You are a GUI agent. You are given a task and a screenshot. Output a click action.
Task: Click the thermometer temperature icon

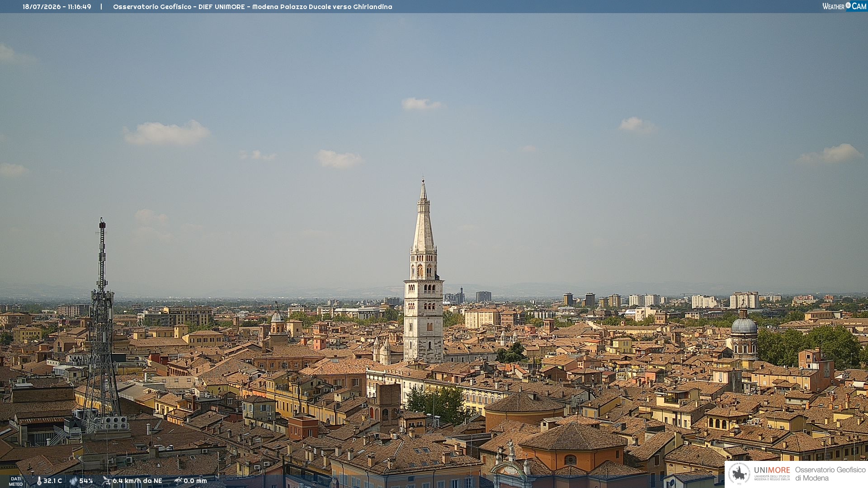coord(39,481)
